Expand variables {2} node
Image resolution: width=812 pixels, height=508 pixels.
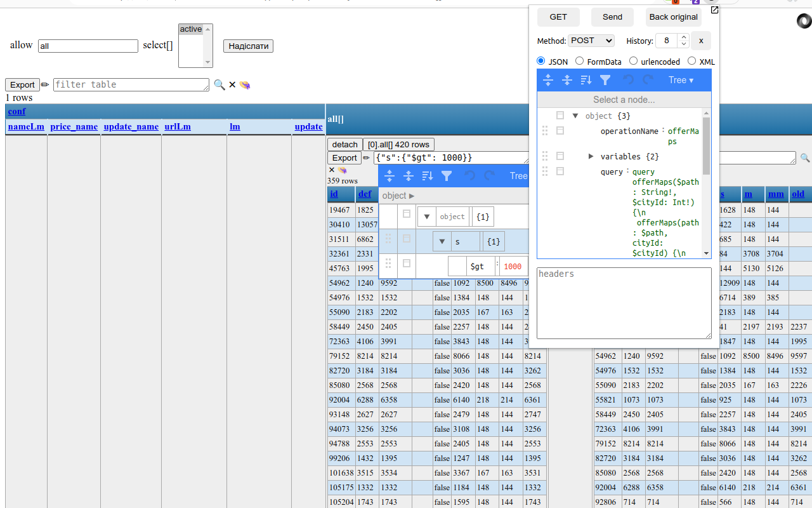[591, 156]
